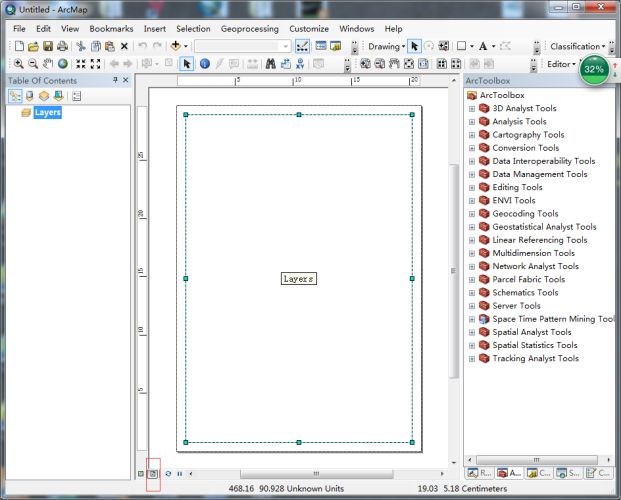Open the Bookmarks menu
Viewport: 621px width, 500px height.
tap(111, 29)
